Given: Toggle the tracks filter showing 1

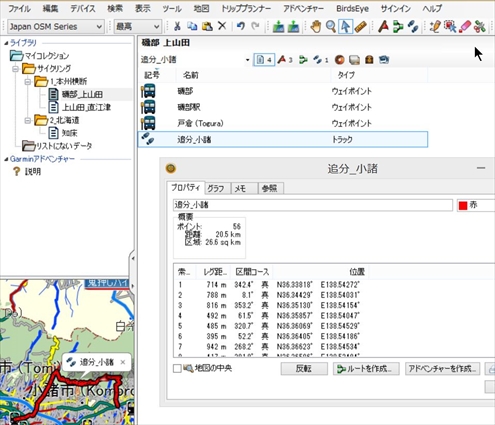Looking at the screenshot, I should [321, 60].
